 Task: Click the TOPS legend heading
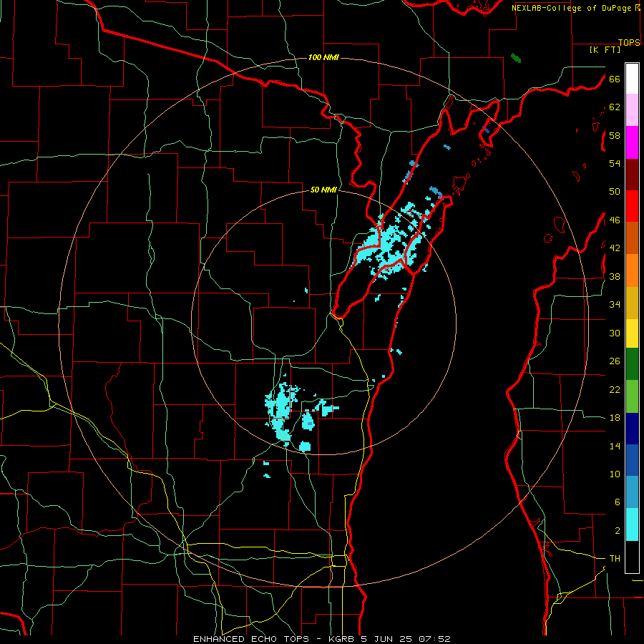coord(629,42)
